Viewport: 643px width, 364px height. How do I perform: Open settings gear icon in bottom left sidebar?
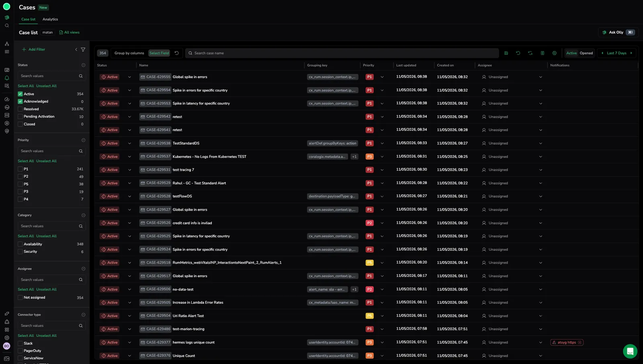7,338
